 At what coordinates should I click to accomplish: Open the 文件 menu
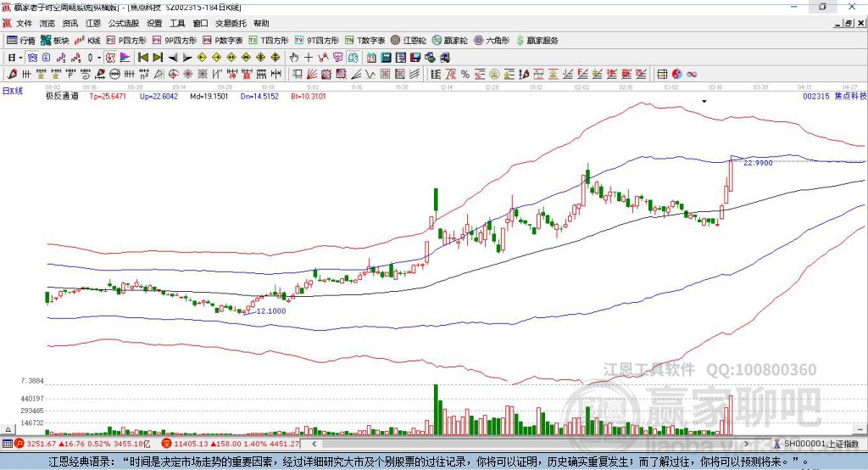(x=24, y=23)
